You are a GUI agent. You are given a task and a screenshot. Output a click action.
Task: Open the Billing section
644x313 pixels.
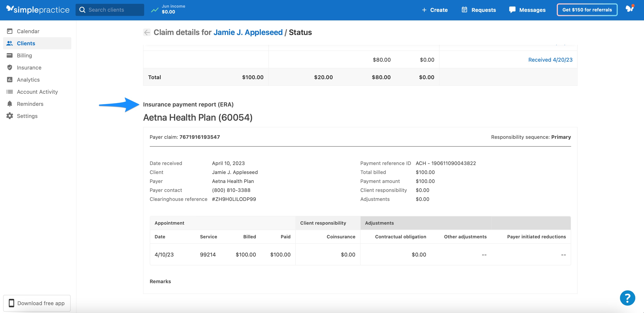24,55
